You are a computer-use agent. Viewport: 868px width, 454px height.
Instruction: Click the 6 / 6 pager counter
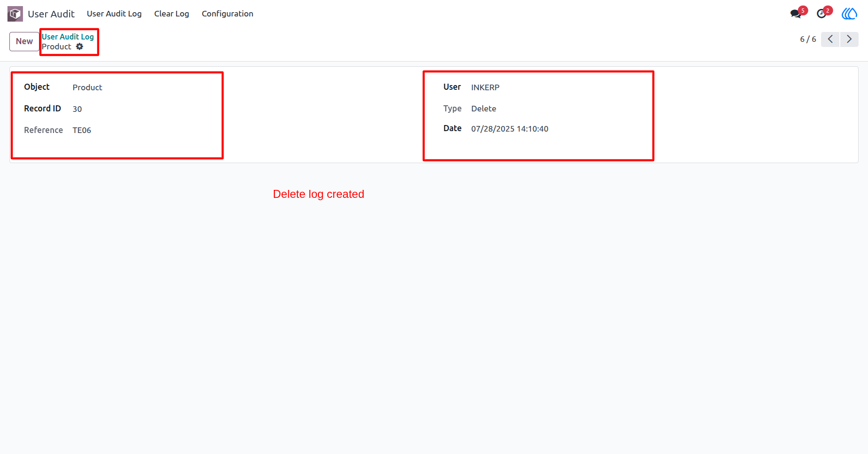[808, 39]
